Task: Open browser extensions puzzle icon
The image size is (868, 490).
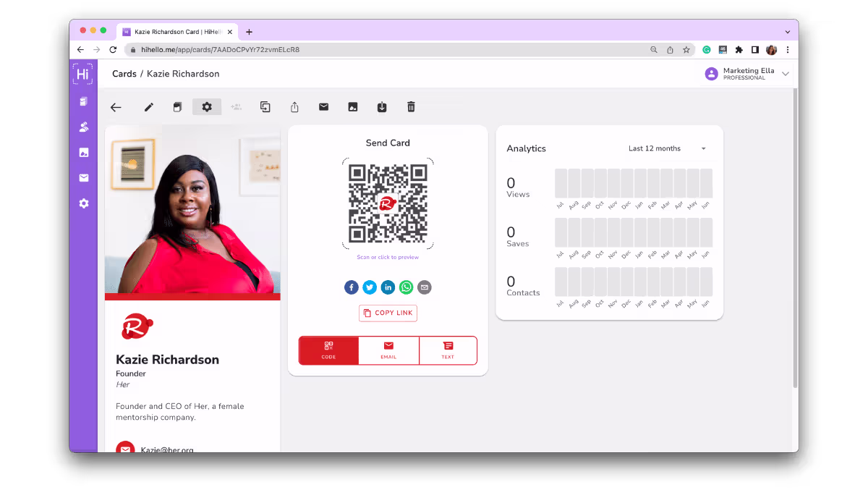Action: click(739, 50)
